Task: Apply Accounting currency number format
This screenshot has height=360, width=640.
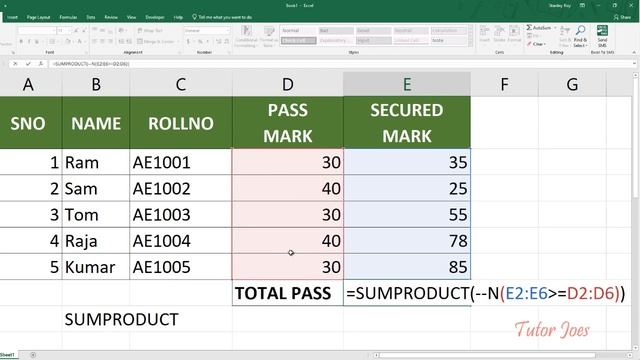Action: 189,41
